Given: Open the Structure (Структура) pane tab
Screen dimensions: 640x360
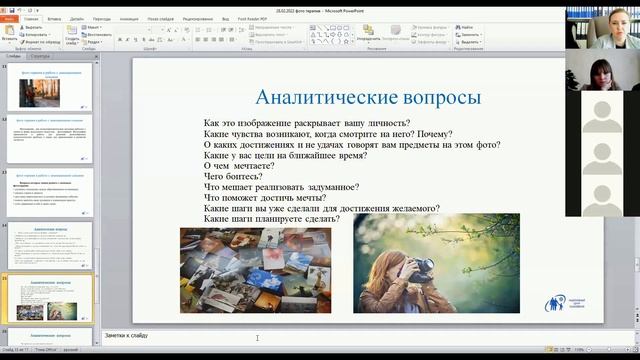Looking at the screenshot, I should tap(40, 56).
